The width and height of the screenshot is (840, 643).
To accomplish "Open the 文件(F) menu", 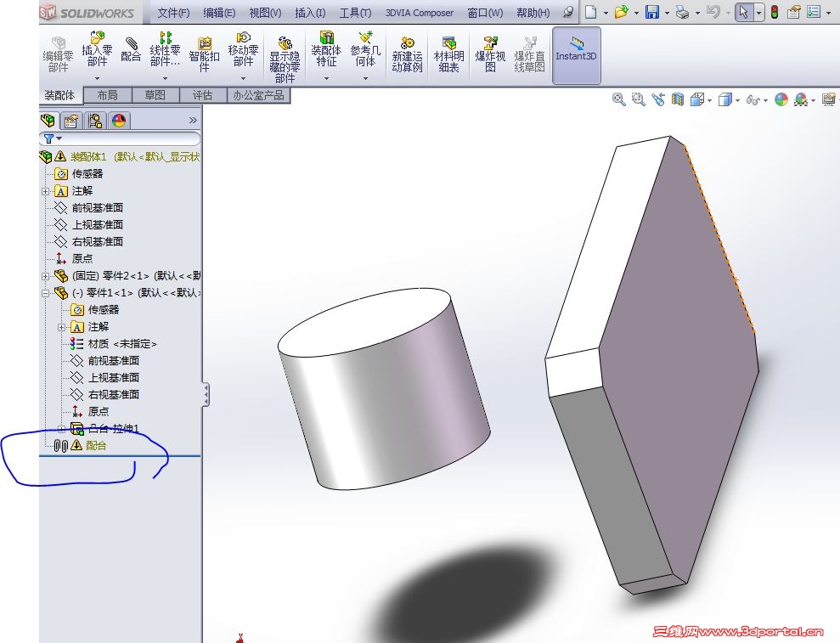I will (173, 13).
